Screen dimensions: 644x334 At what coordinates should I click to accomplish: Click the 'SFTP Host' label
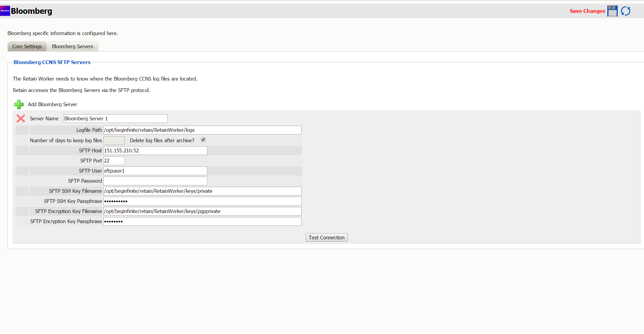90,151
